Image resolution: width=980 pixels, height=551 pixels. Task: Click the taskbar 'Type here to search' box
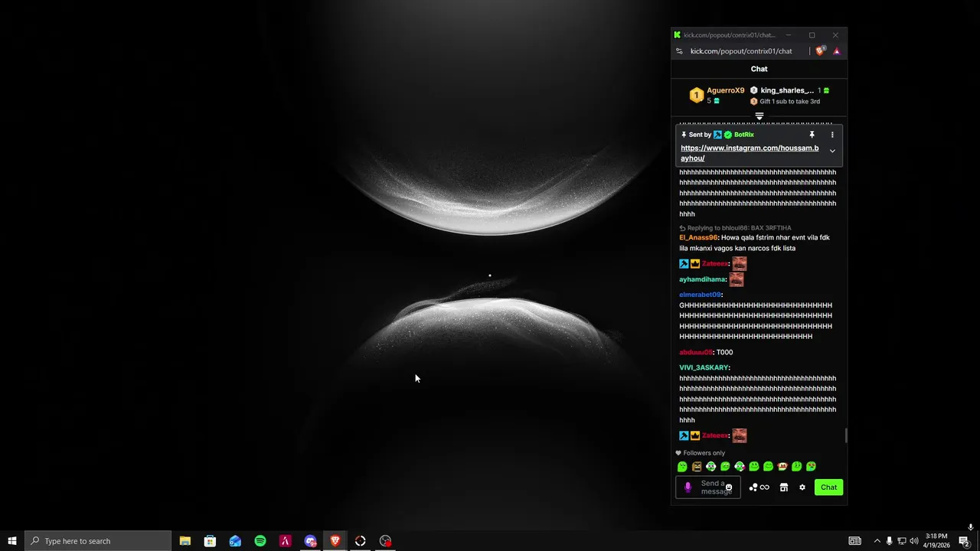pyautogui.click(x=98, y=541)
